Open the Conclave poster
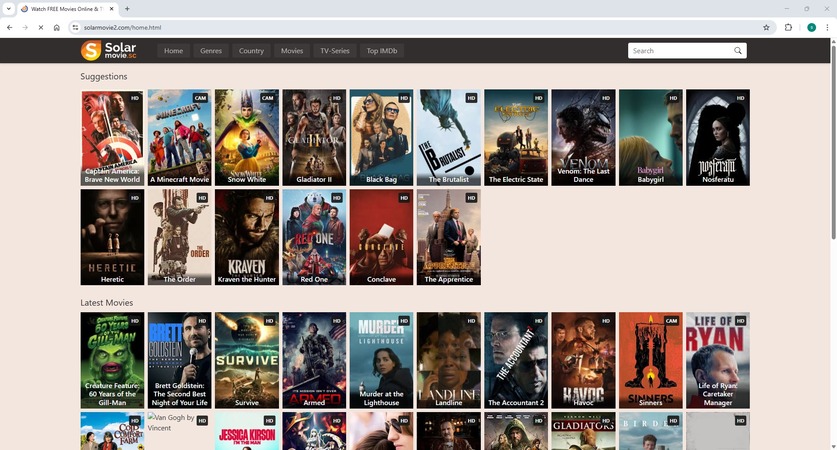This screenshot has height=450, width=837. (381, 237)
